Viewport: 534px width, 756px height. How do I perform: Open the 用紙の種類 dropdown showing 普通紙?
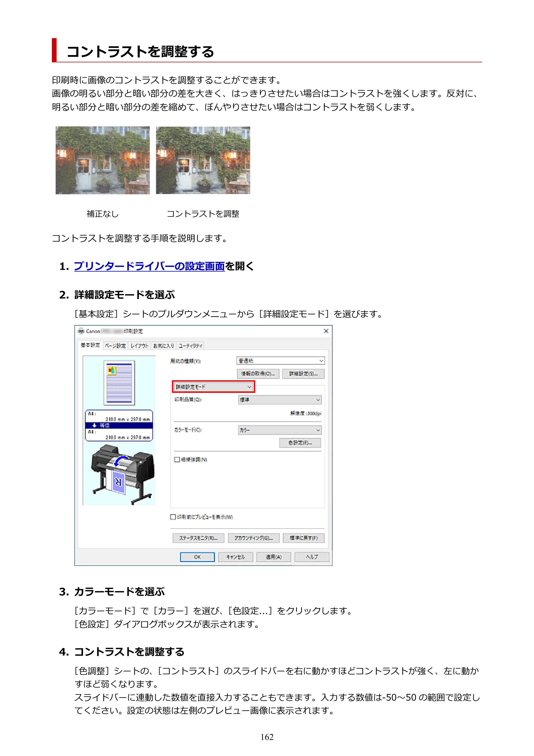click(x=281, y=361)
